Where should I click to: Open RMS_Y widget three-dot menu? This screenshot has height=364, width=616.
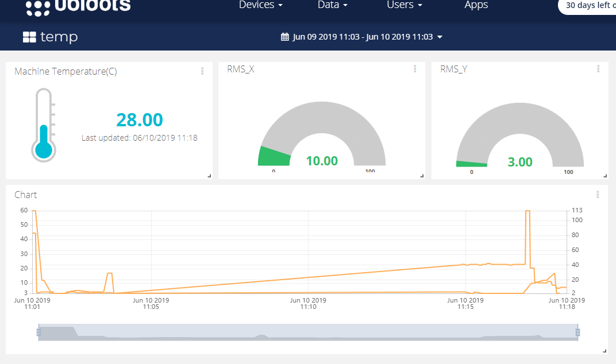coord(598,69)
